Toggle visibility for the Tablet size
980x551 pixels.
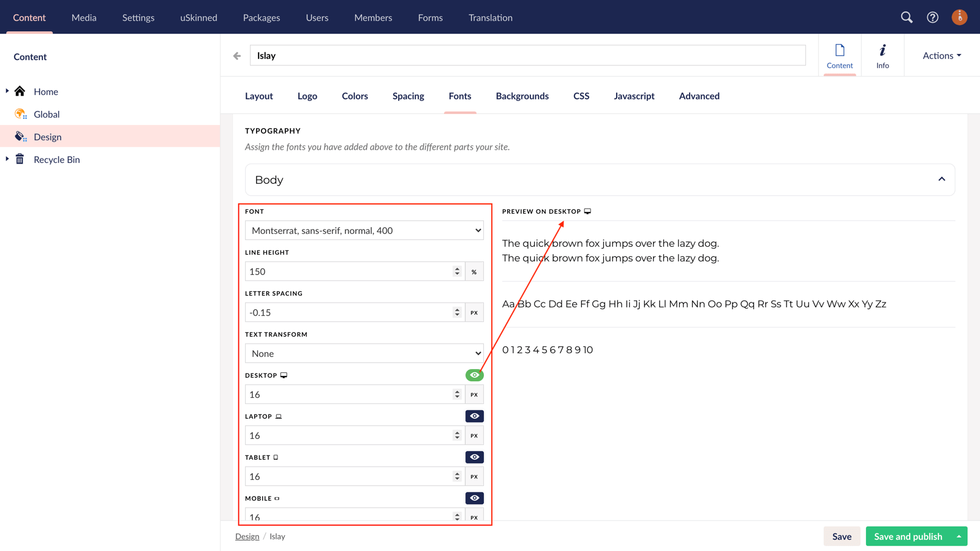click(474, 457)
